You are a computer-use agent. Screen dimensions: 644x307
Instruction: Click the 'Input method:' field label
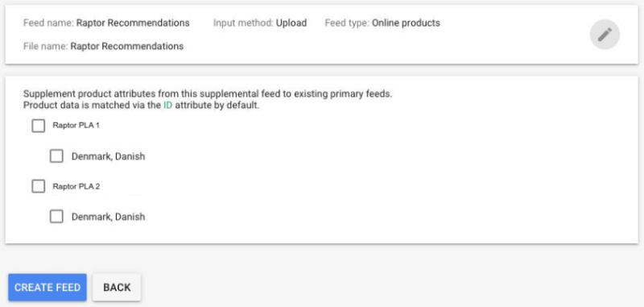(x=243, y=23)
